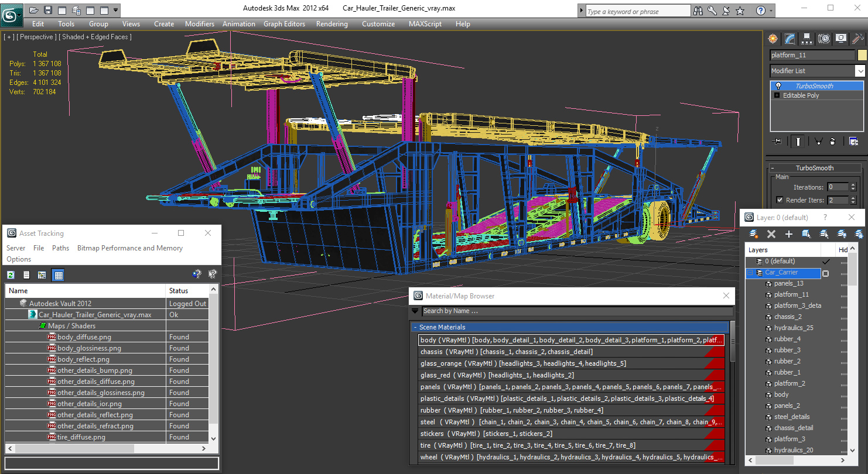Add selected objects to layer plus icon
868x474 pixels.
789,234
